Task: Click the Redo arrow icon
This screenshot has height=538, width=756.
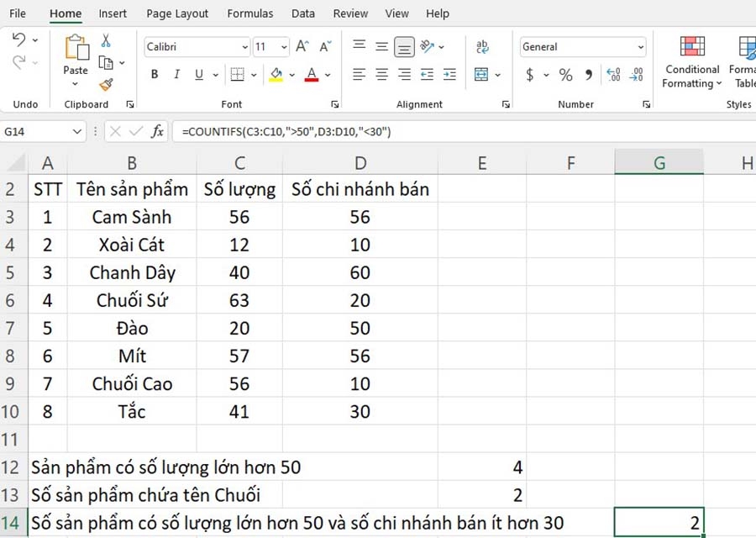Action: (18, 62)
